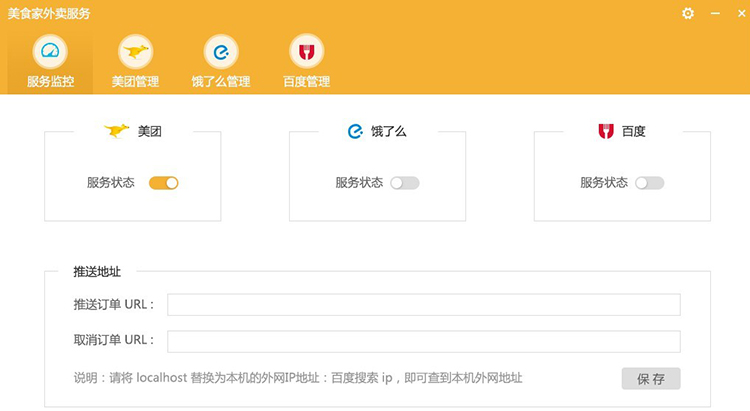Enable the 百度 服务状态 switch
This screenshot has height=411, width=750.
click(x=650, y=183)
